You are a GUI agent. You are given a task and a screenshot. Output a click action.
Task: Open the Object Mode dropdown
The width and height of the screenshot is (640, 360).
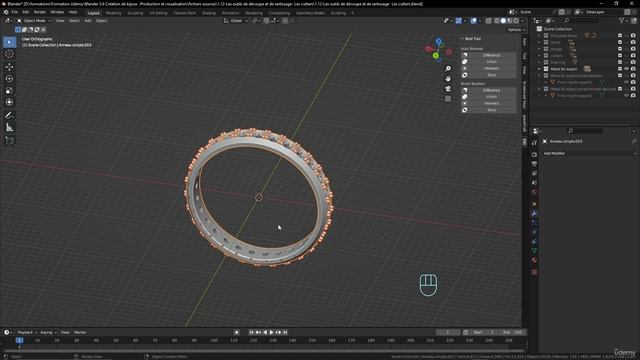pos(34,21)
